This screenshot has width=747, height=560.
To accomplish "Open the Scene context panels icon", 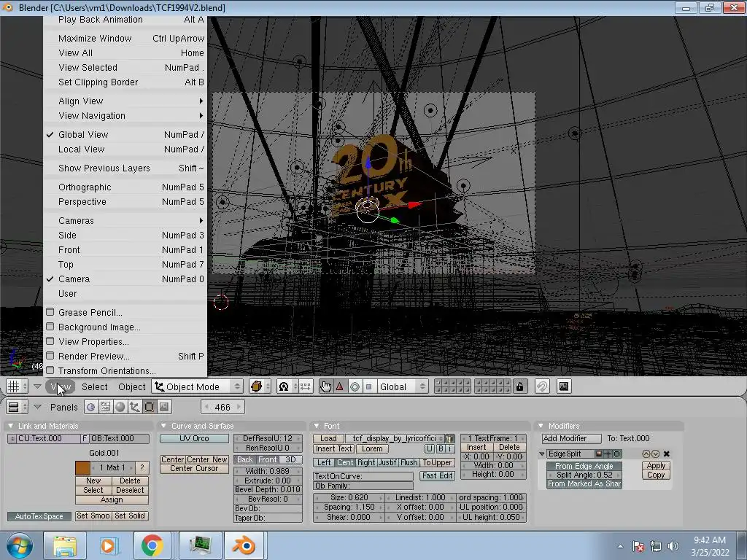I will tap(164, 407).
